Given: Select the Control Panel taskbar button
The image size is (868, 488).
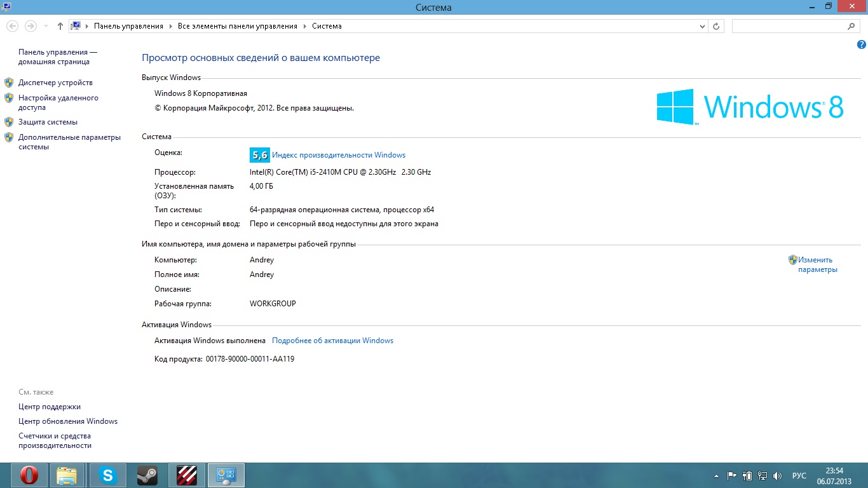Looking at the screenshot, I should [226, 475].
